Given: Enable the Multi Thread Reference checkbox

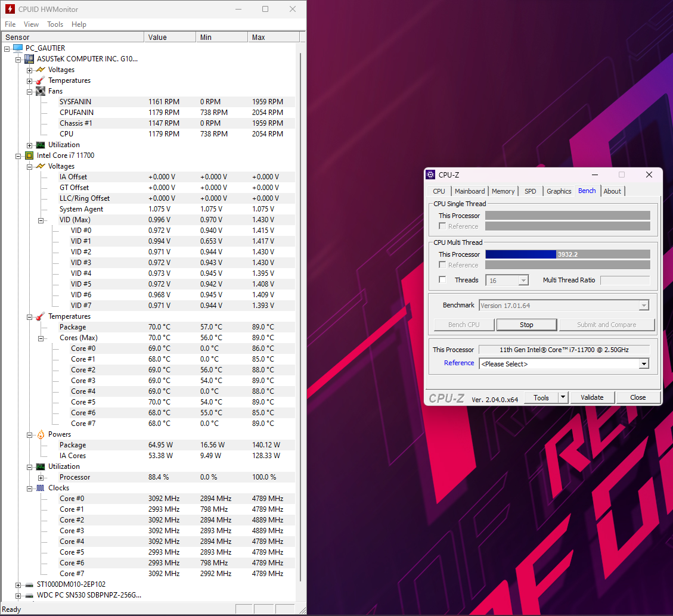Looking at the screenshot, I should click(442, 265).
